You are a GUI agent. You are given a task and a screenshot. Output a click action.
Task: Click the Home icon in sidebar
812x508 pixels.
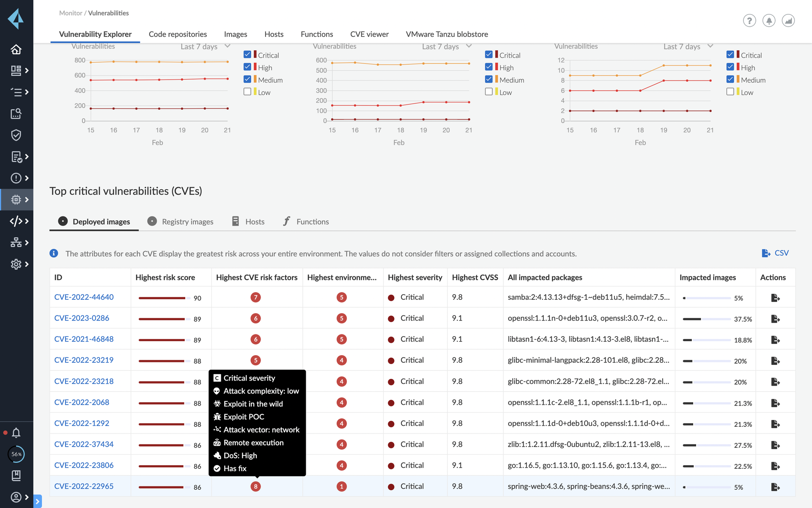pos(16,50)
